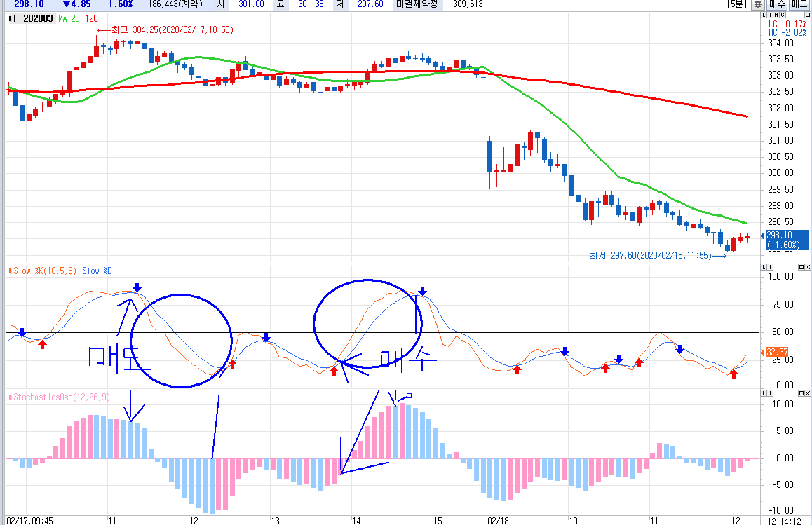Close the Slow %K stochastic panel
812x525 pixels.
click(807, 267)
